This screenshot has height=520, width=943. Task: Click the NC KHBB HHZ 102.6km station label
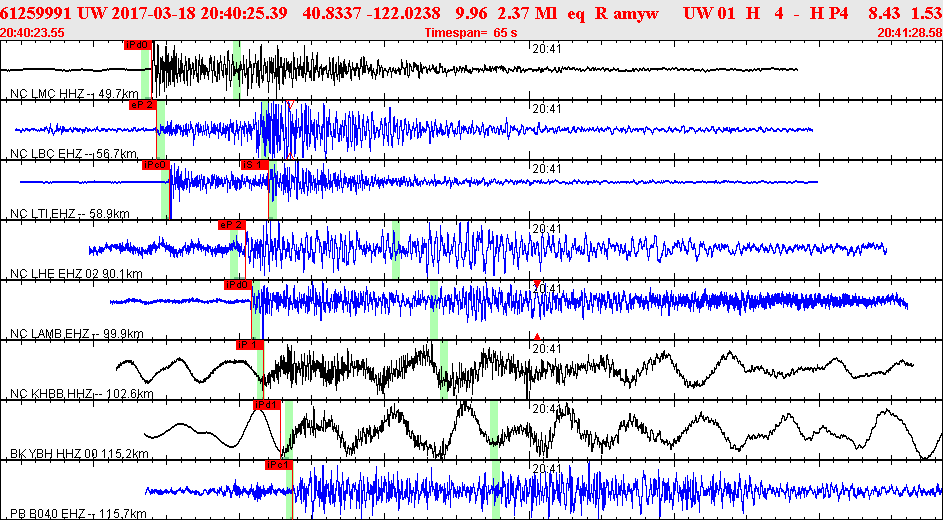click(82, 394)
